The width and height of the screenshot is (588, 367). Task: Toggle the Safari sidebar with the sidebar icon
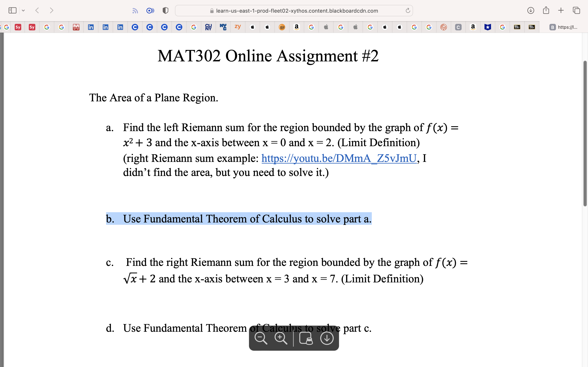(x=12, y=10)
